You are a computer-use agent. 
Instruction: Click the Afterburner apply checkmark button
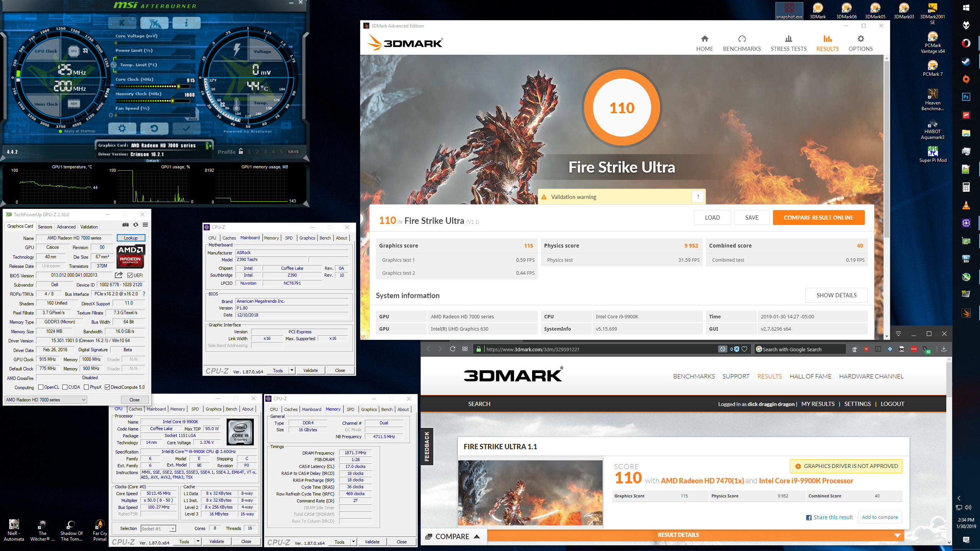coord(186,129)
